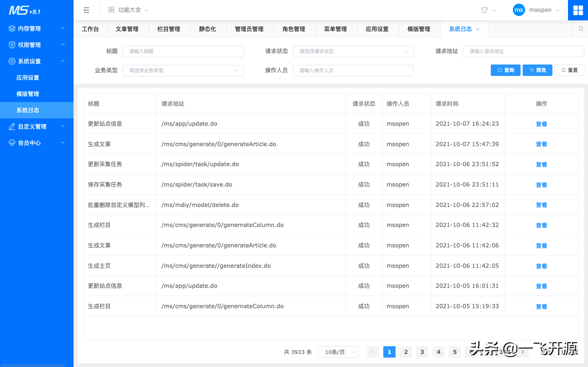
Task: Open the 请求状态 dropdown selector
Action: click(353, 51)
